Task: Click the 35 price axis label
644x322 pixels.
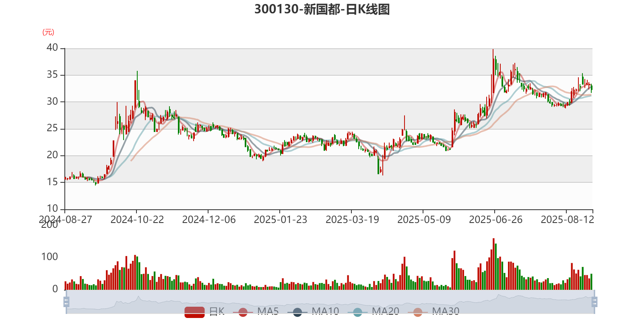Action: point(52,74)
